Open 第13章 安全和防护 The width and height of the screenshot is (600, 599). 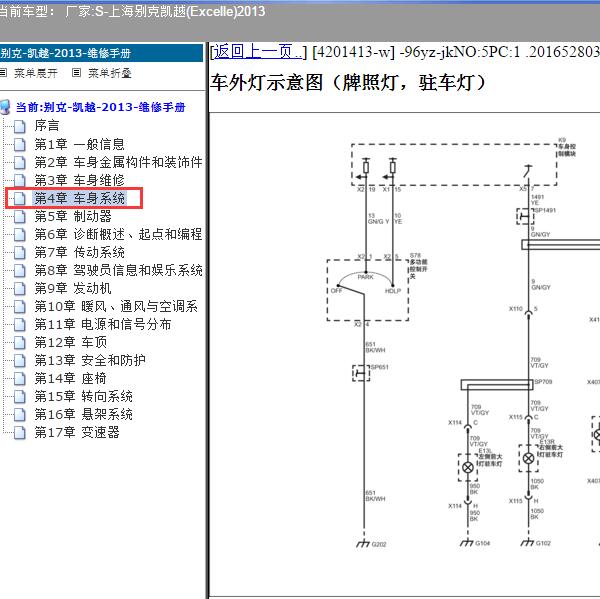(x=90, y=360)
